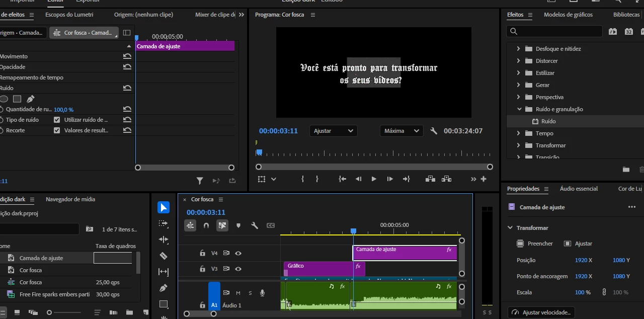Click Ajustar velocidade button

541,312
